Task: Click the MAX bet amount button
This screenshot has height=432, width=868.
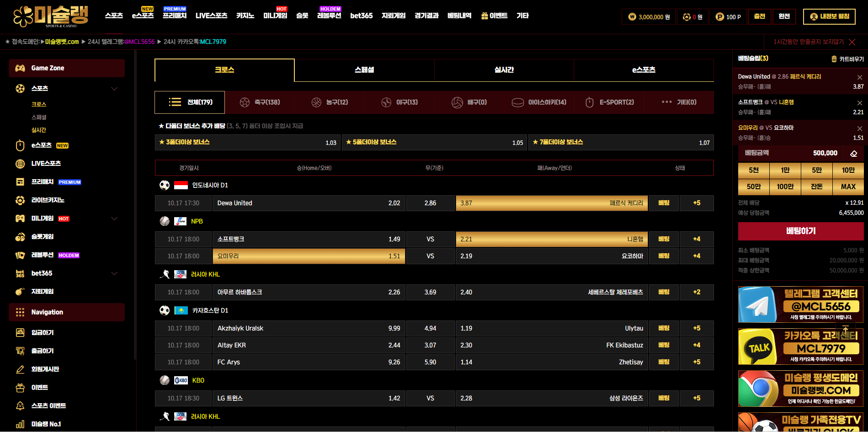Action: 848,187
